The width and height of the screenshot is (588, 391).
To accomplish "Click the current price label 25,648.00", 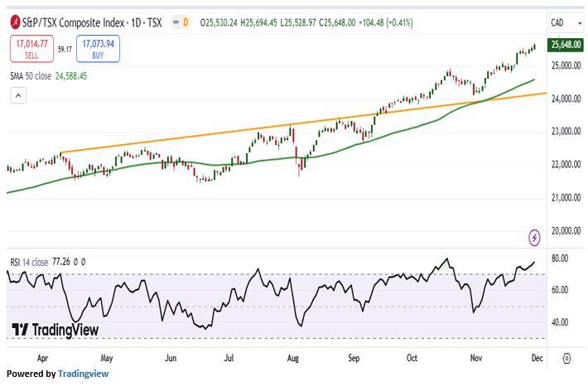I will [x=566, y=45].
